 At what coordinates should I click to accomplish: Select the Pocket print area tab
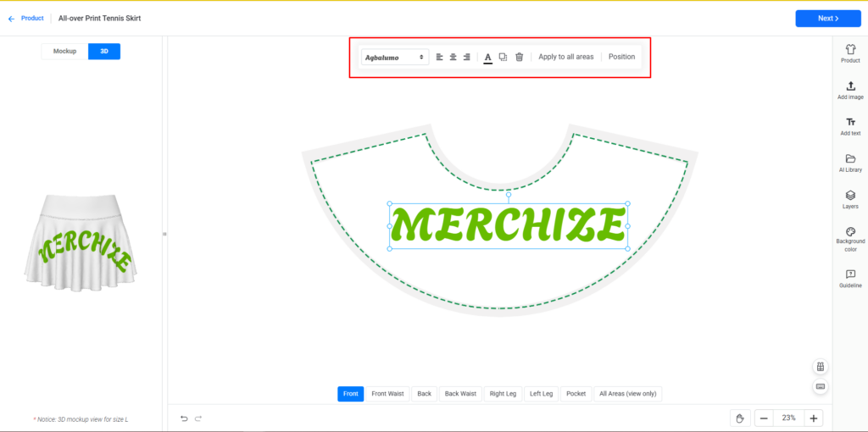(576, 394)
